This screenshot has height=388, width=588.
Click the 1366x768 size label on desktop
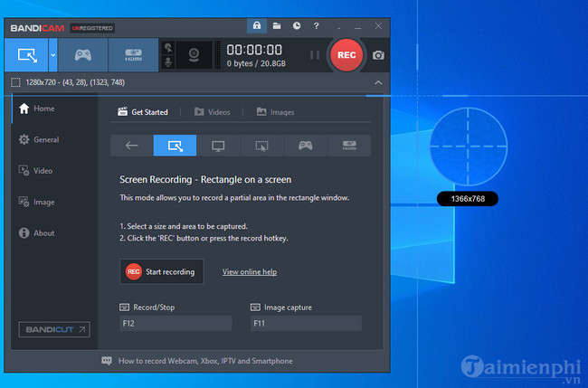coord(468,199)
